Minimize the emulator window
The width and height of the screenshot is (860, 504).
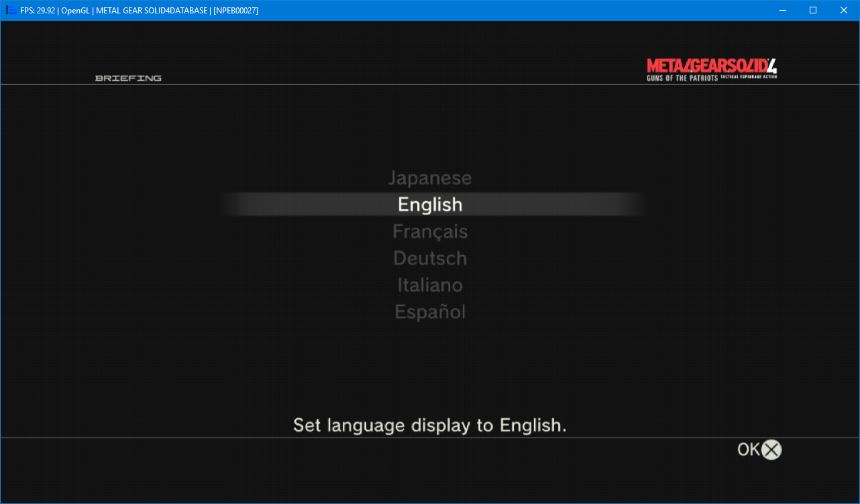click(x=782, y=11)
